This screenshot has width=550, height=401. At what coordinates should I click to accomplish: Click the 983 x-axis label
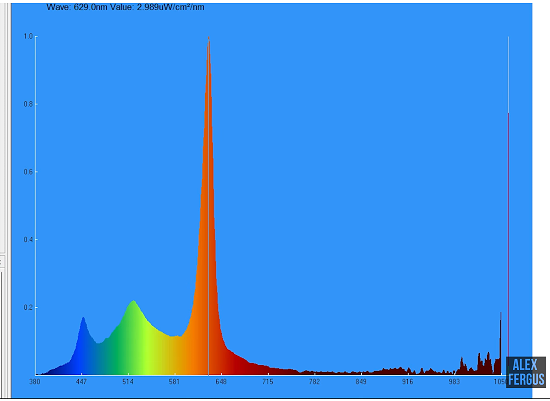click(x=454, y=382)
